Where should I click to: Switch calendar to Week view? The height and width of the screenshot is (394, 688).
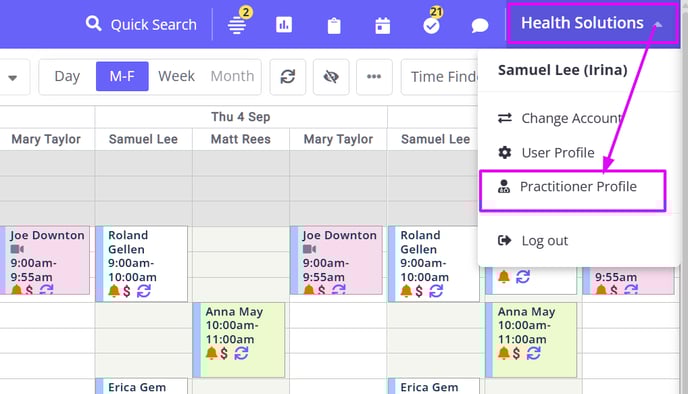[x=176, y=76]
